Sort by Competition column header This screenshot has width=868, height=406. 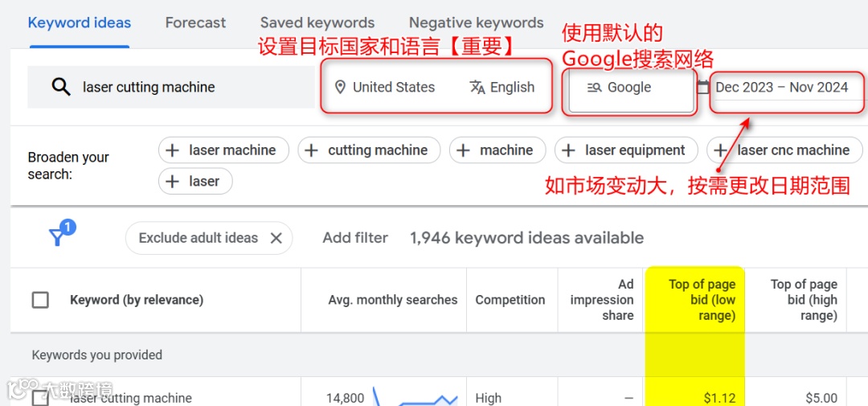click(x=510, y=300)
